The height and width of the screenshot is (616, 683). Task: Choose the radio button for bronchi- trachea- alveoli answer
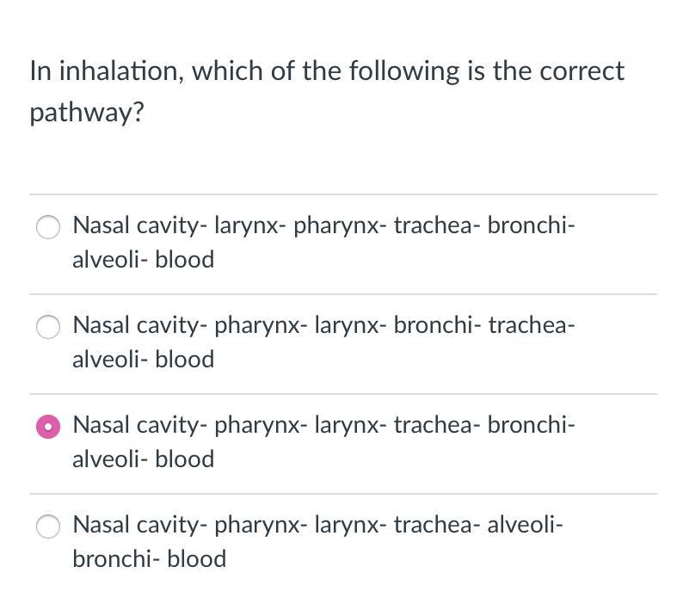tap(48, 327)
